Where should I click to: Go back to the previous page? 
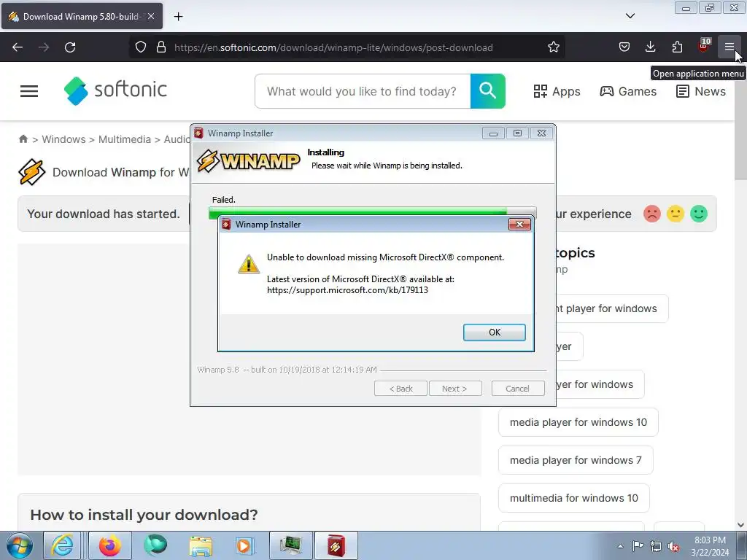pos(18,47)
